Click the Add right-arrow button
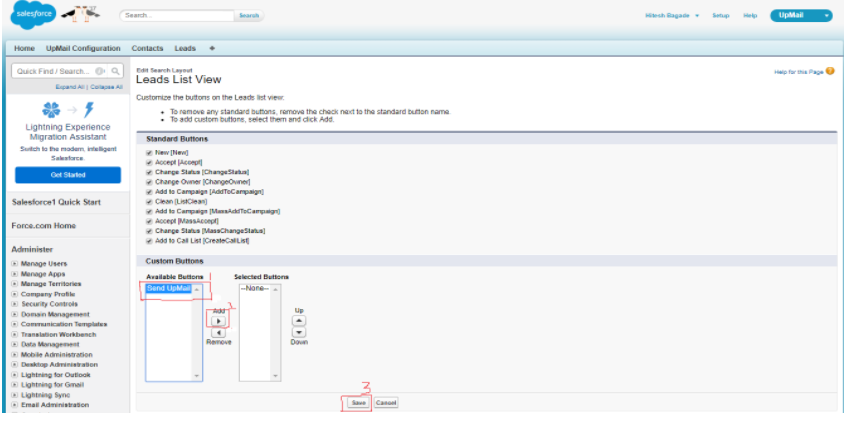This screenshot has width=844, height=426. pyautogui.click(x=219, y=321)
